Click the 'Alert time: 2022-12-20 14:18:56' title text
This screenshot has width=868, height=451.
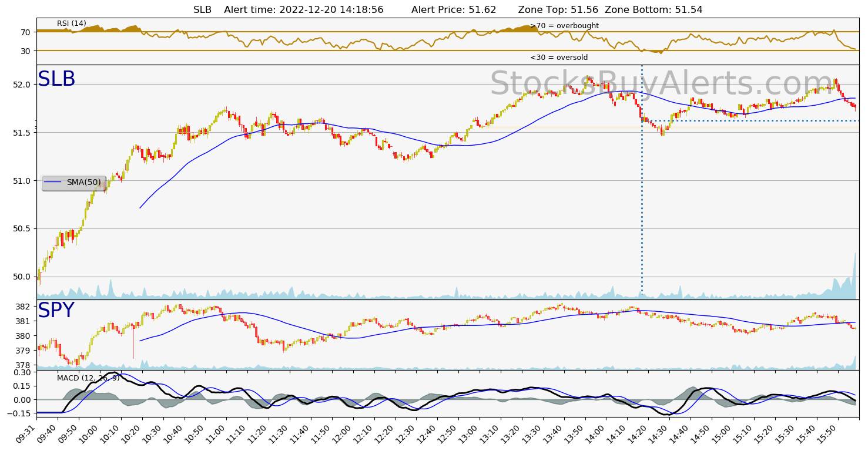tap(304, 10)
